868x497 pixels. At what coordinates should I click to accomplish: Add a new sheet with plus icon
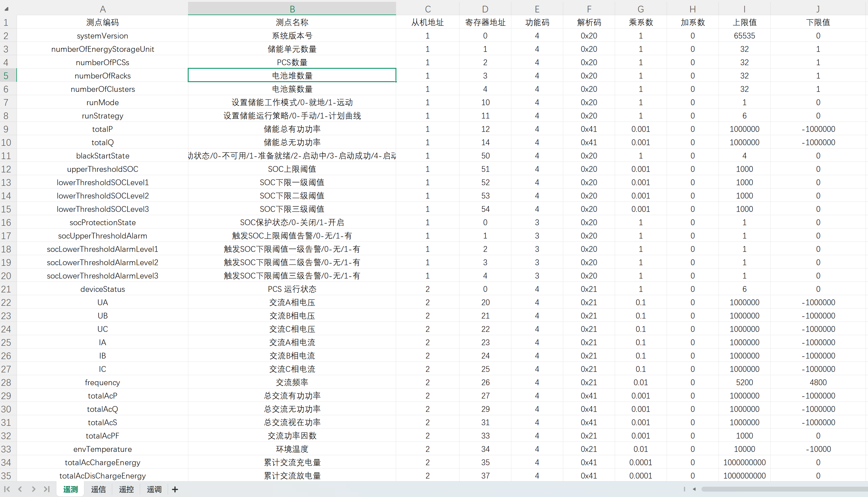pyautogui.click(x=175, y=489)
